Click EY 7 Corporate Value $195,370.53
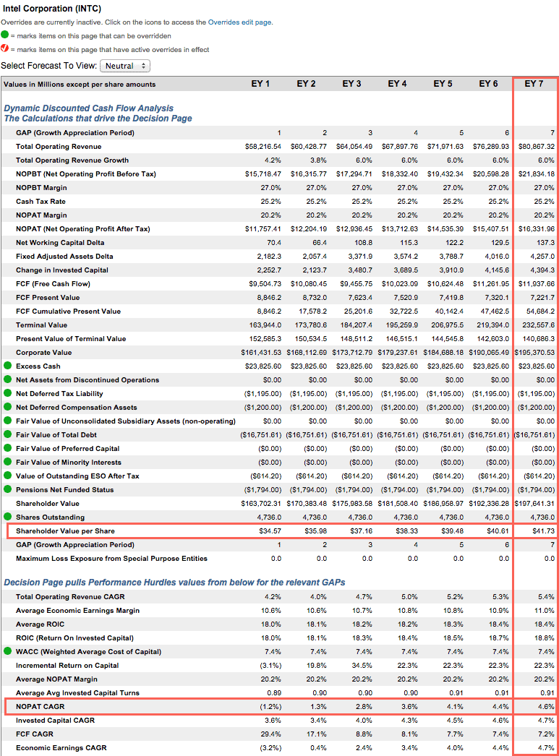Image resolution: width=559 pixels, height=756 pixels. [x=534, y=353]
